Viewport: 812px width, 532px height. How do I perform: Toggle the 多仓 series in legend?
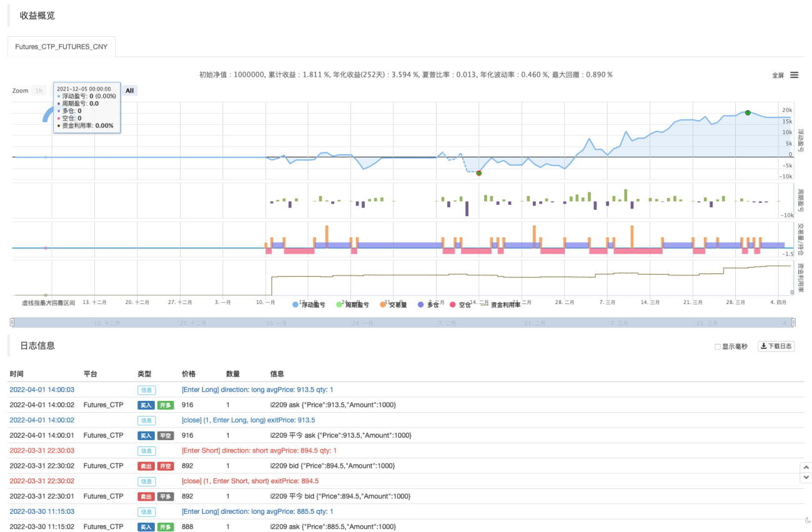pyautogui.click(x=430, y=305)
